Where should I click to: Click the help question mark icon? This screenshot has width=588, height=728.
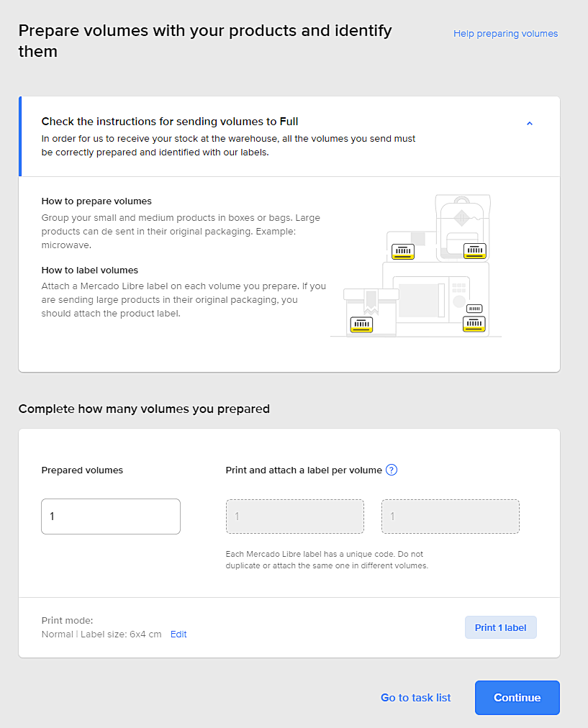click(x=392, y=470)
